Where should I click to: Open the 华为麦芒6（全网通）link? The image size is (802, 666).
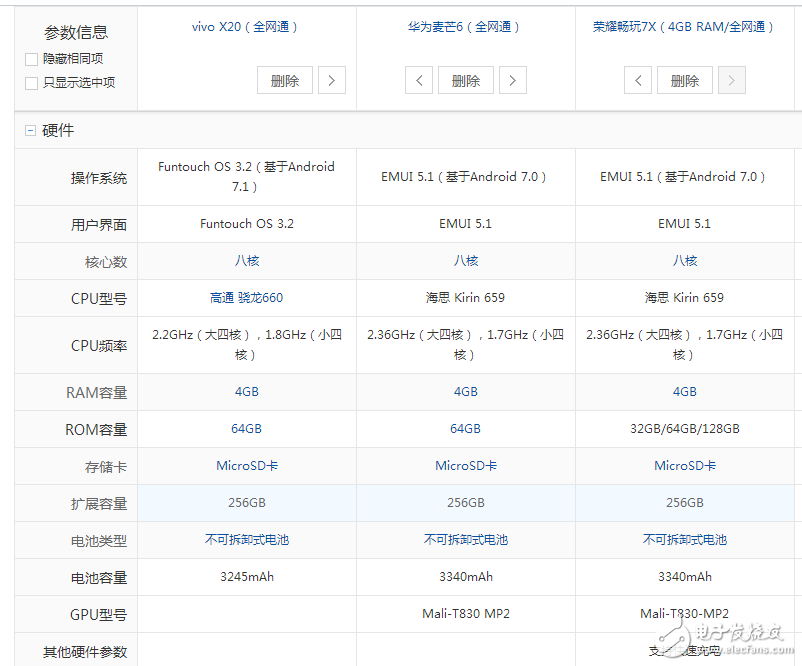tap(464, 27)
